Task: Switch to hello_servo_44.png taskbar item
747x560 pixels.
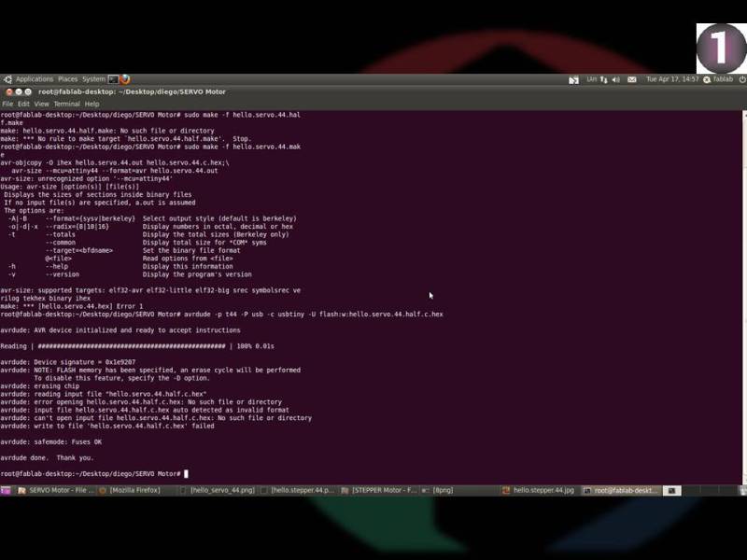Action: point(218,490)
